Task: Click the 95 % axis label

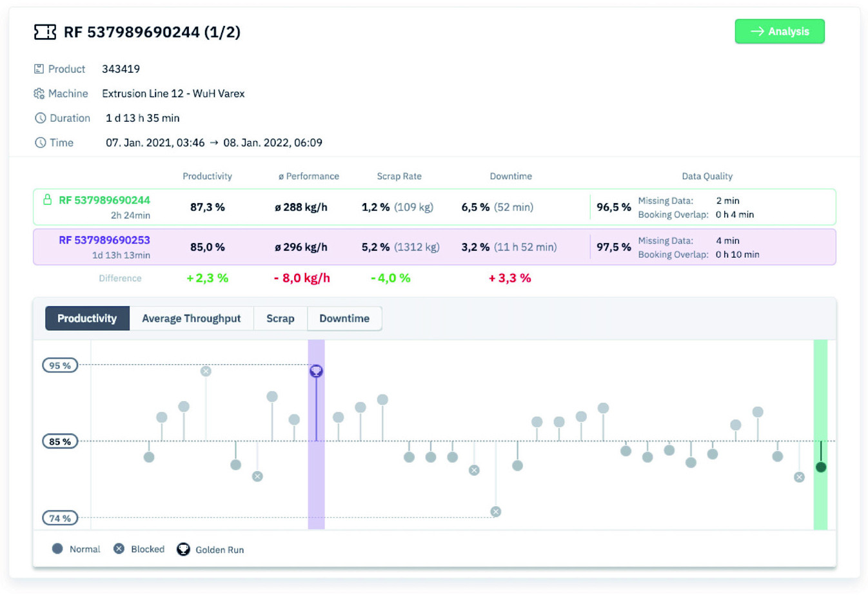Action: coord(60,366)
